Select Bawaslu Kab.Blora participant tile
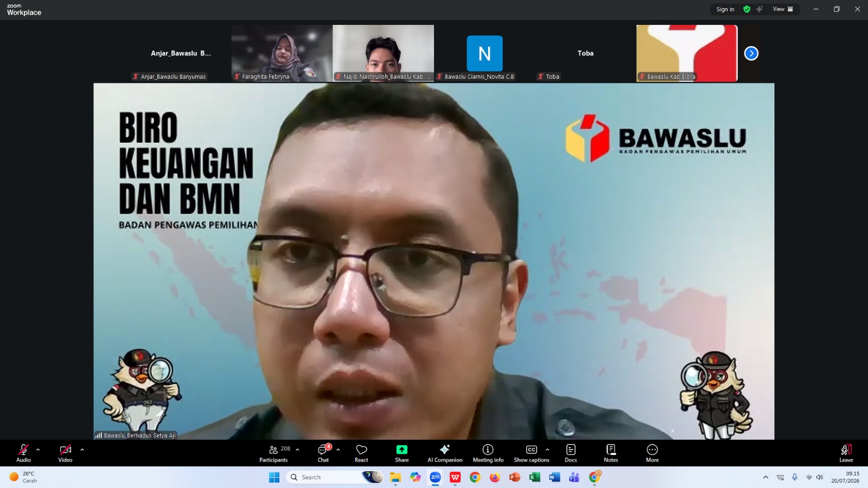Image resolution: width=868 pixels, height=488 pixels. [687, 53]
